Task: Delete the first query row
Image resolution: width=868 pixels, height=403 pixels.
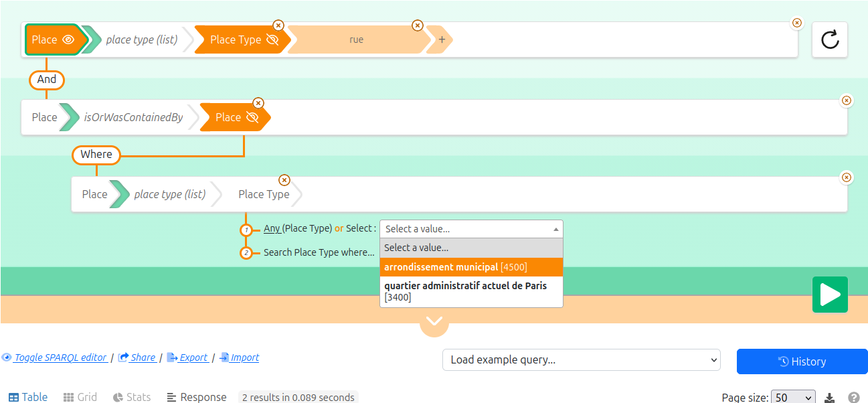Action: (797, 23)
